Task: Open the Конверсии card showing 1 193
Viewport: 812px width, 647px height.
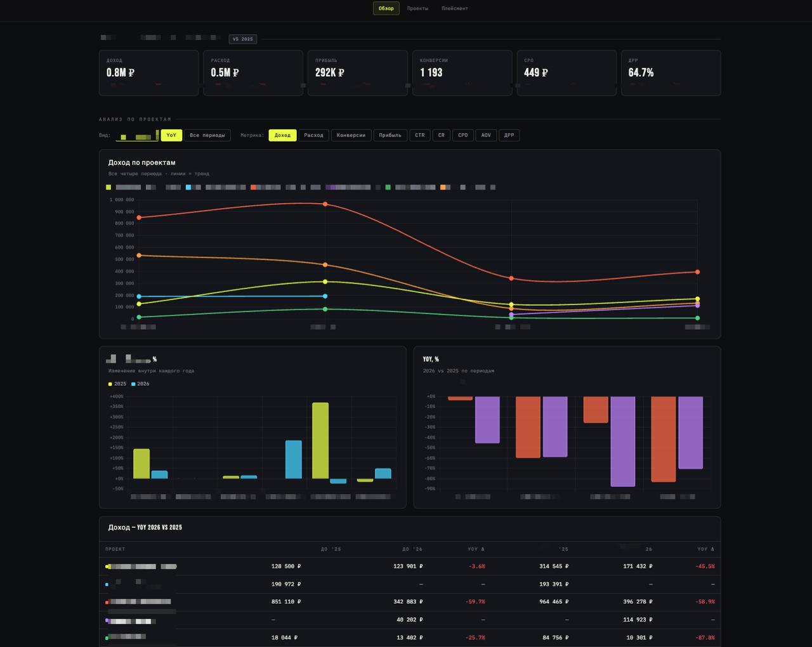Action: coord(462,73)
